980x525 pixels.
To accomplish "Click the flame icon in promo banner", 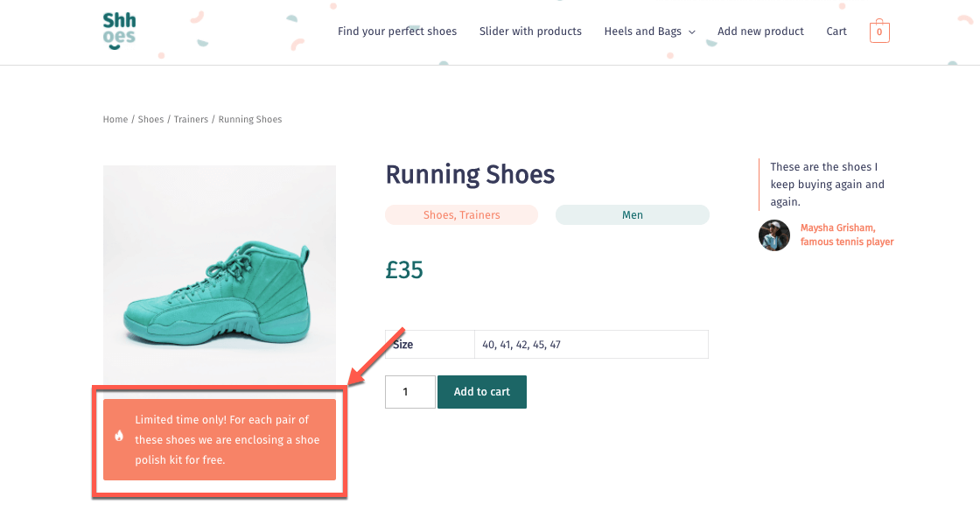I will point(119,436).
